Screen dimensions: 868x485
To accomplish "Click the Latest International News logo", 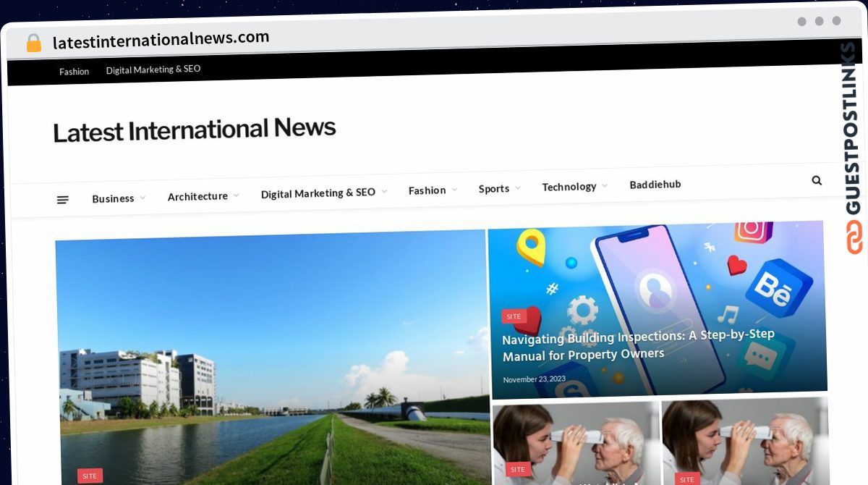I will 194,130.
